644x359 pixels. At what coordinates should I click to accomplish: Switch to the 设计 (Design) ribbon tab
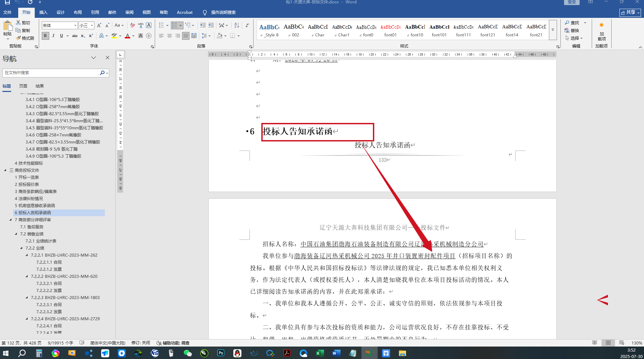coord(61,12)
